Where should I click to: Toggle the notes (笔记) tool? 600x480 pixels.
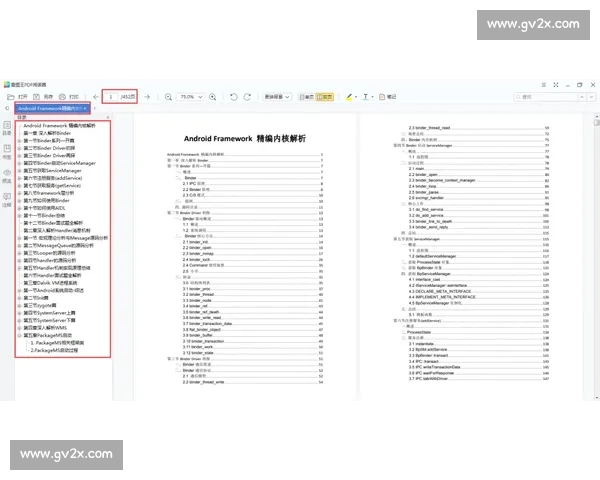[x=387, y=97]
